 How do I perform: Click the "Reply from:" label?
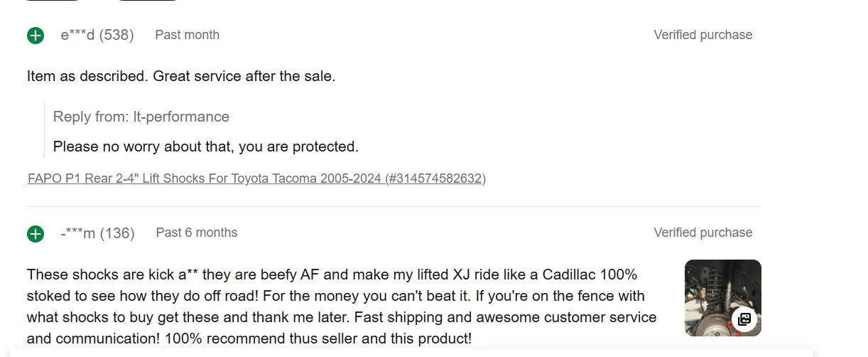[x=91, y=117]
